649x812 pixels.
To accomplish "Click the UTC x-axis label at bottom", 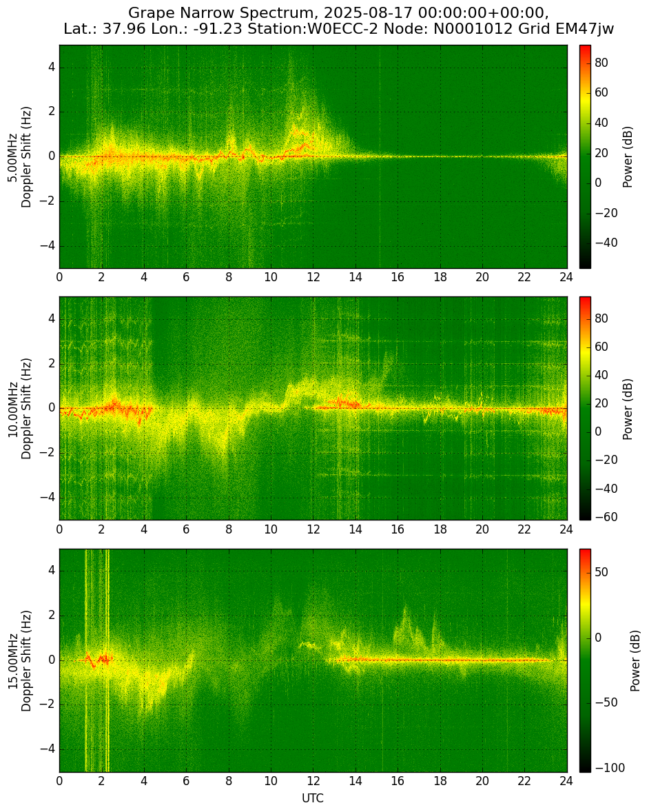I will click(x=313, y=798).
